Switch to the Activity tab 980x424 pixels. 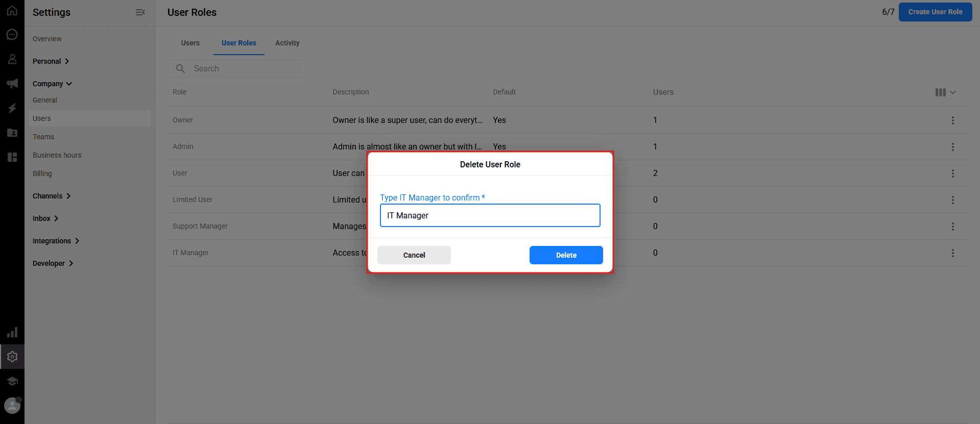click(288, 43)
